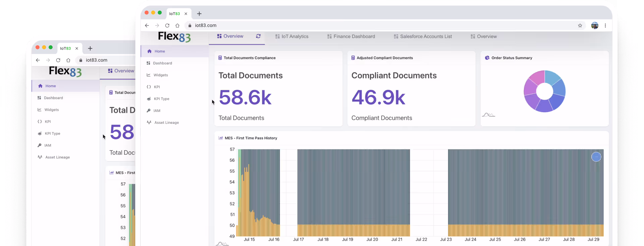Reload the page in front browser
644x246 pixels.
tap(167, 26)
